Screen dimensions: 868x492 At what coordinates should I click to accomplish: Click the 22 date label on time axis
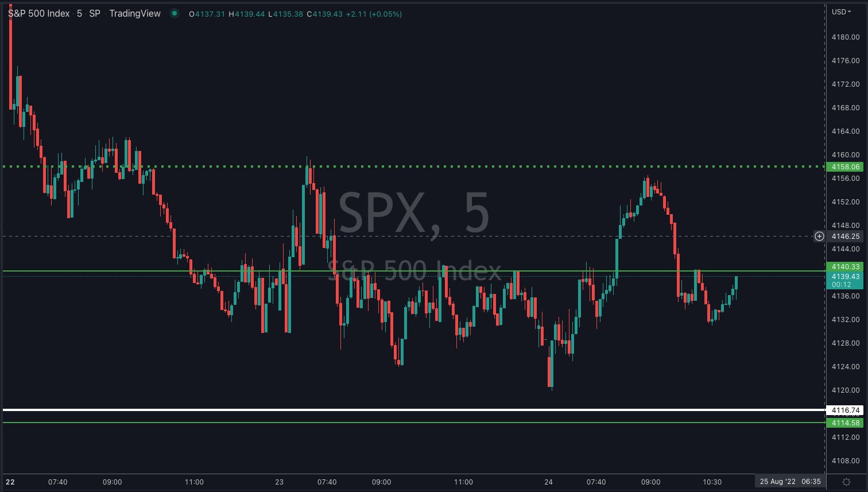pos(10,482)
